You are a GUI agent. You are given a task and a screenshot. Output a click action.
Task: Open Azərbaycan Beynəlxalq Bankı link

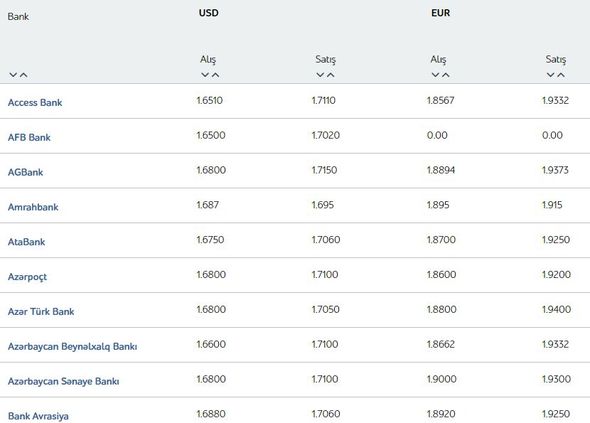coord(73,347)
